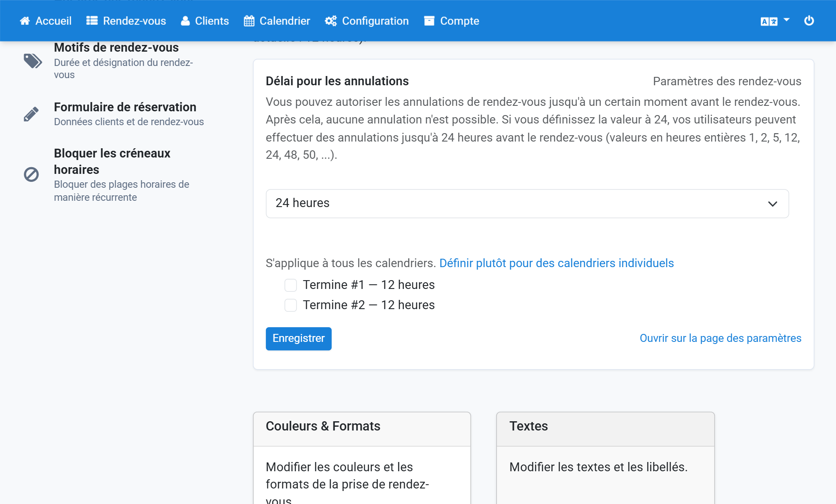The image size is (836, 504).
Task: Open the Configuration menu item
Action: pyautogui.click(x=367, y=21)
